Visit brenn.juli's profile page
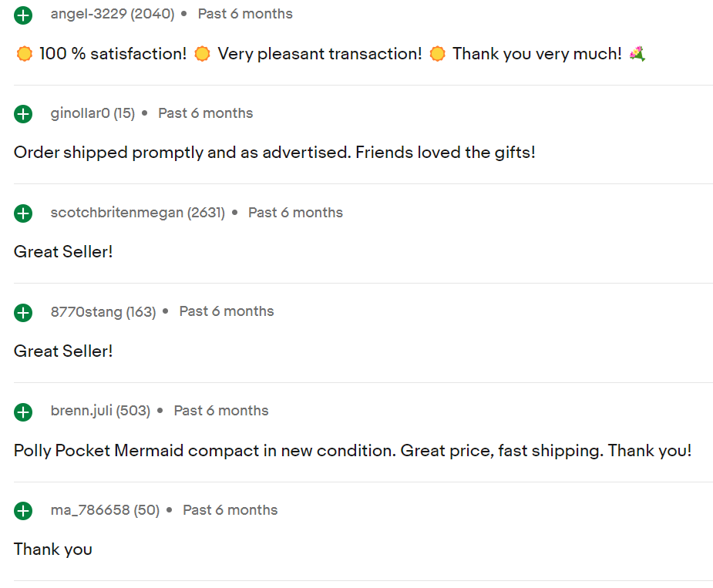Screen dimensions: 713x588 [82, 411]
